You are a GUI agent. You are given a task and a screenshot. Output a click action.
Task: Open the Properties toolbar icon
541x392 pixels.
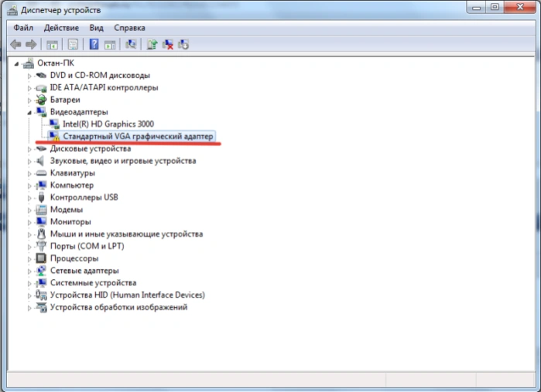[x=73, y=45]
